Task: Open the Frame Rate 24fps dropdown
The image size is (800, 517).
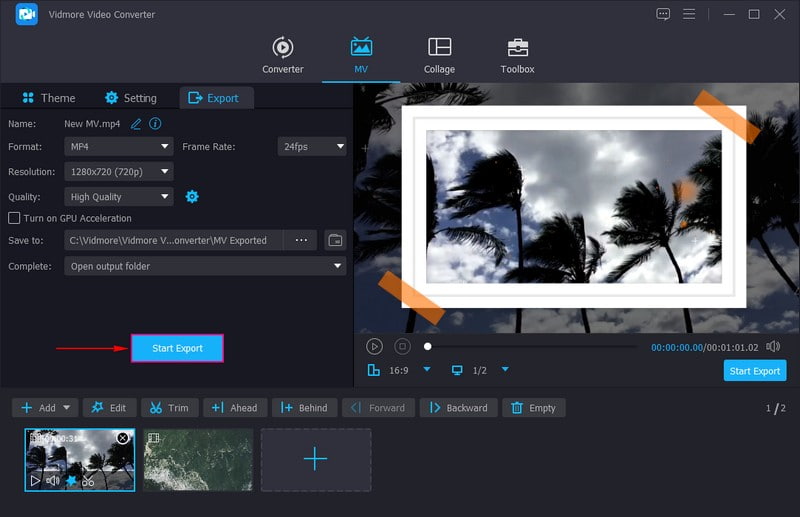Action: coord(311,146)
